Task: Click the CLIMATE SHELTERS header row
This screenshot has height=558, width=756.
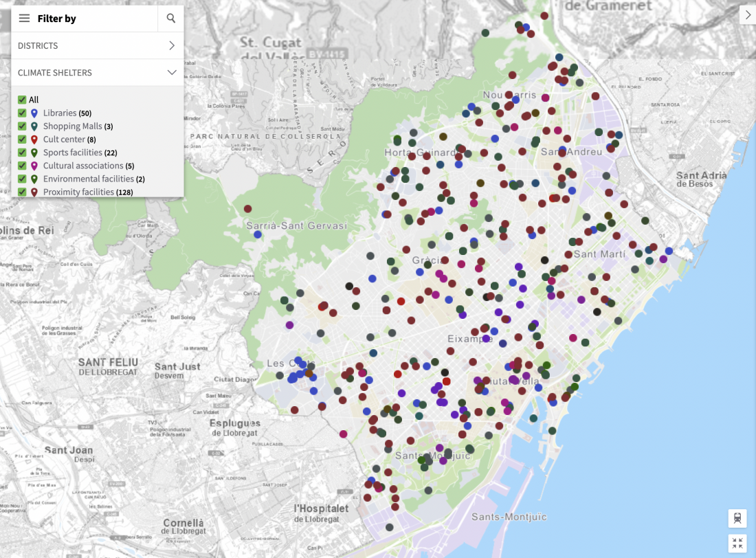Action: click(98, 72)
